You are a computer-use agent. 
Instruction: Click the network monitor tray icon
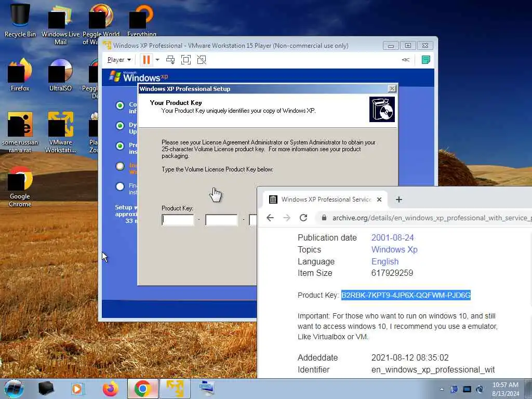467,389
